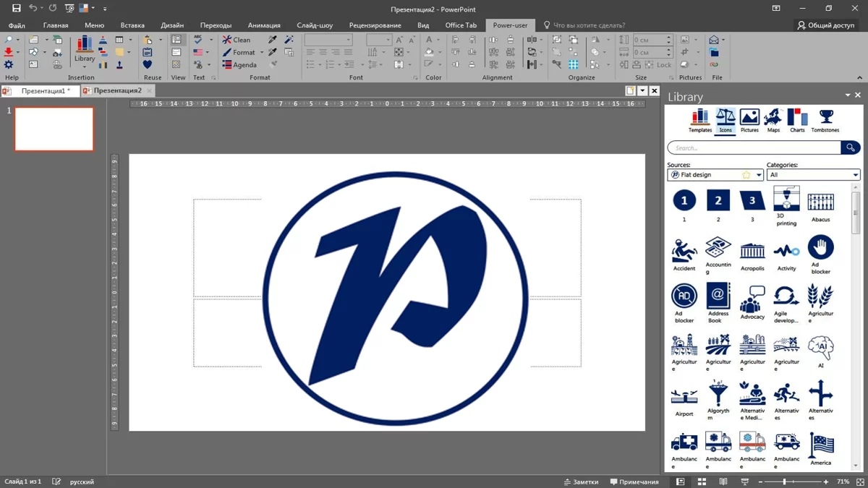868x488 pixels.
Task: Undo the last action
Action: [x=33, y=8]
